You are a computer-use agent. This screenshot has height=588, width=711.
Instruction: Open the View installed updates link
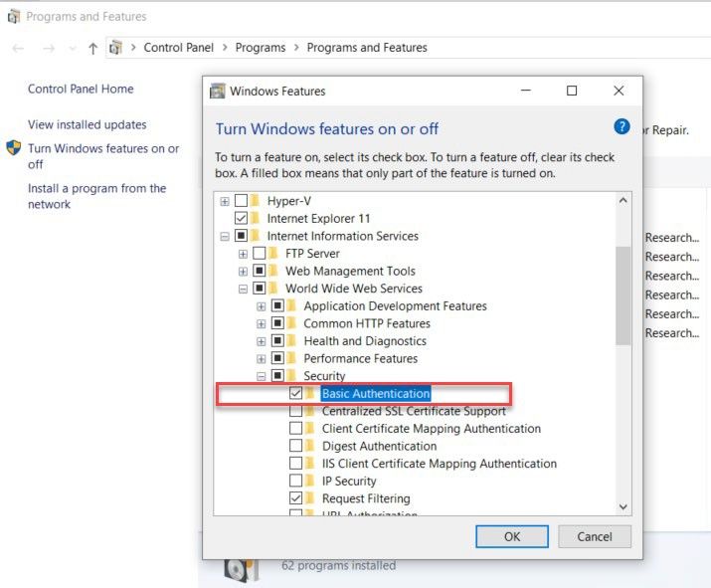tap(88, 124)
